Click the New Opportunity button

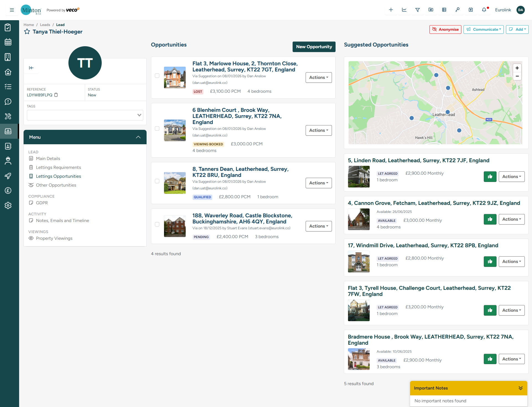click(314, 47)
